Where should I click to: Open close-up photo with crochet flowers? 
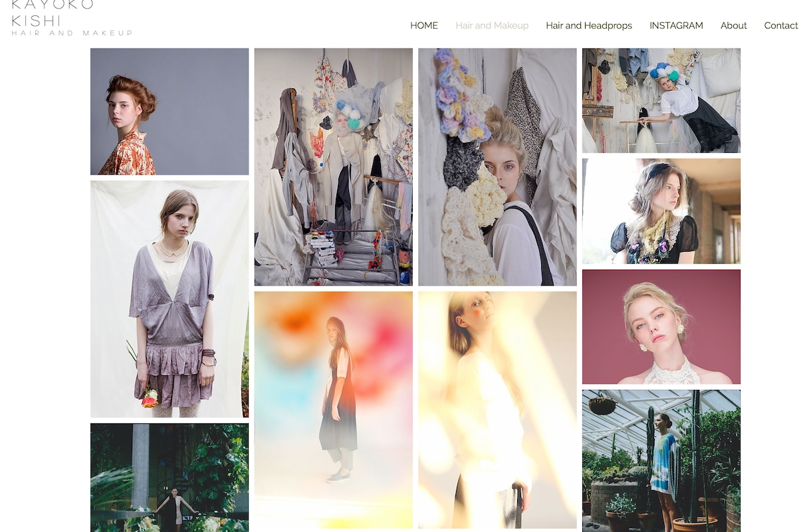pos(497,167)
